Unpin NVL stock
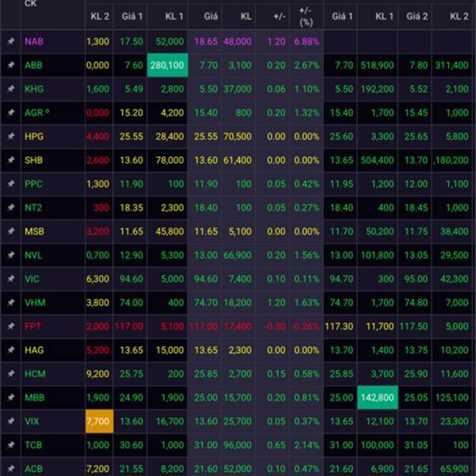The width and height of the screenshot is (476, 476). (11, 255)
